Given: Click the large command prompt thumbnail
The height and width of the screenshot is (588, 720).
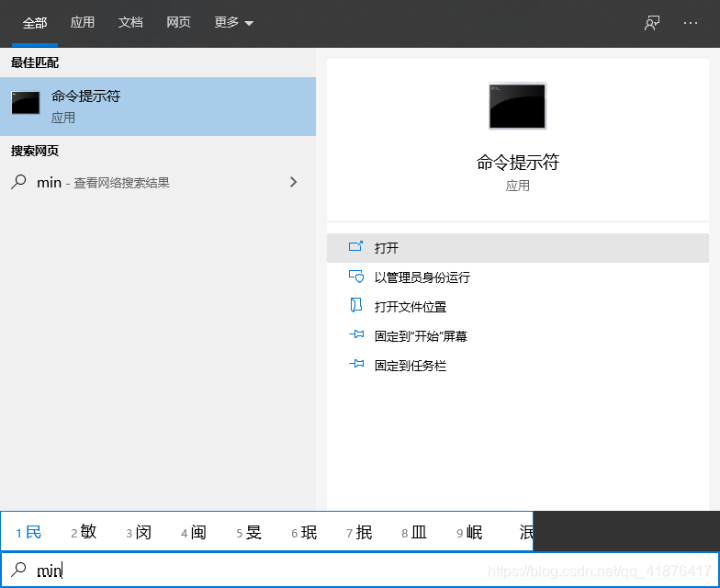Looking at the screenshot, I should coord(518,107).
